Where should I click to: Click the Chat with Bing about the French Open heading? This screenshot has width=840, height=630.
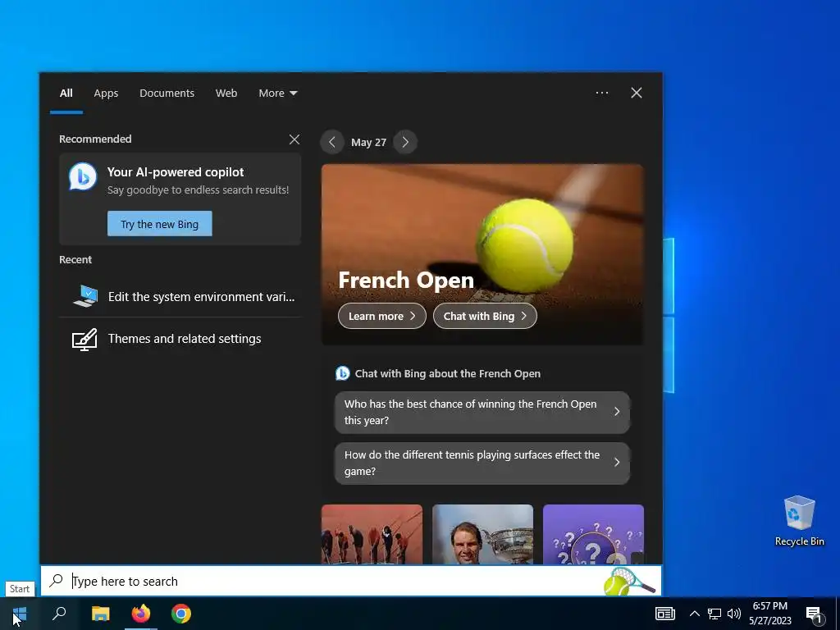tap(447, 374)
